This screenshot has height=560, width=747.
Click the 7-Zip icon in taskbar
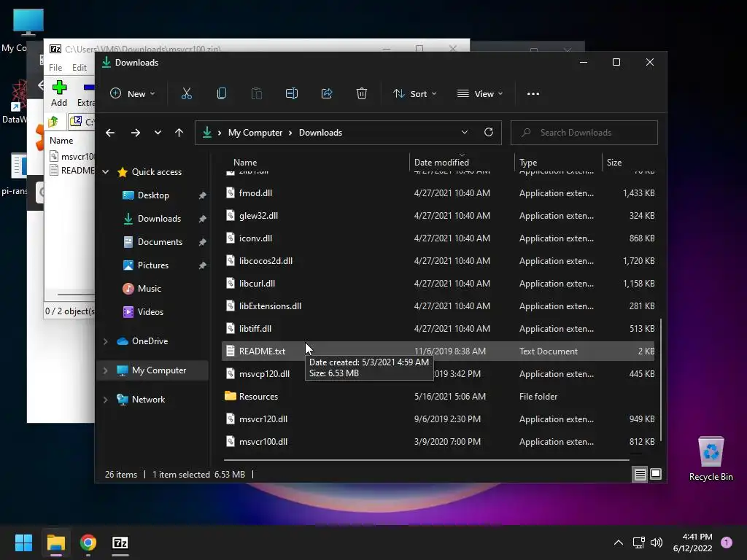coord(120,542)
